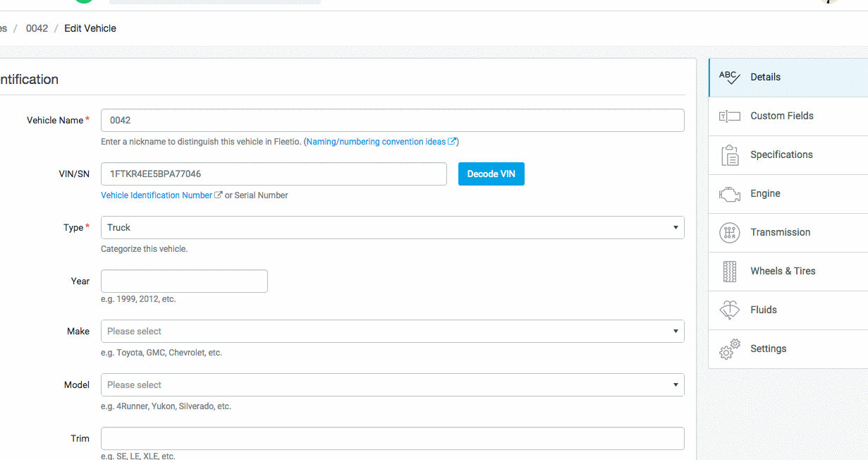Expand the Model select dropdown
The height and width of the screenshot is (460, 868).
point(392,385)
